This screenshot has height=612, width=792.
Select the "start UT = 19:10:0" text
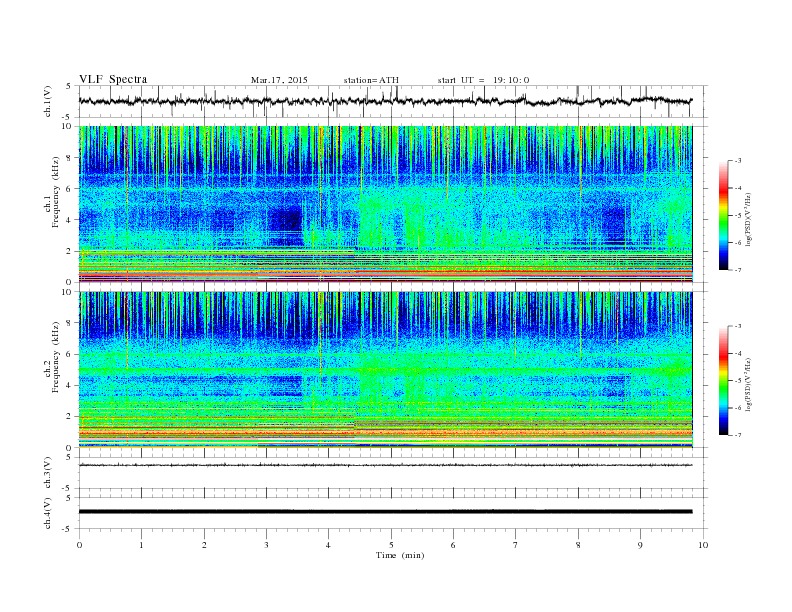[483, 80]
